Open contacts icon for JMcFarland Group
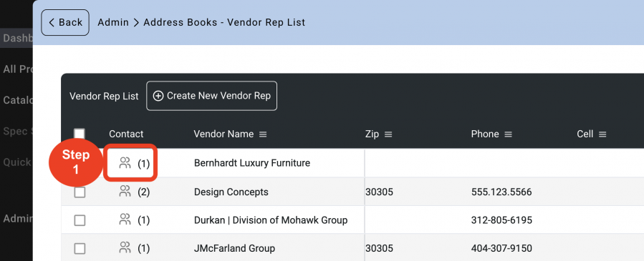 (125, 248)
